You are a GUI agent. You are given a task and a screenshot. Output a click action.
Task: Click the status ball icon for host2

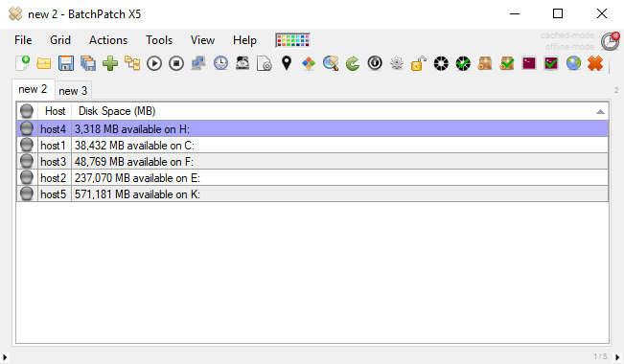27,177
